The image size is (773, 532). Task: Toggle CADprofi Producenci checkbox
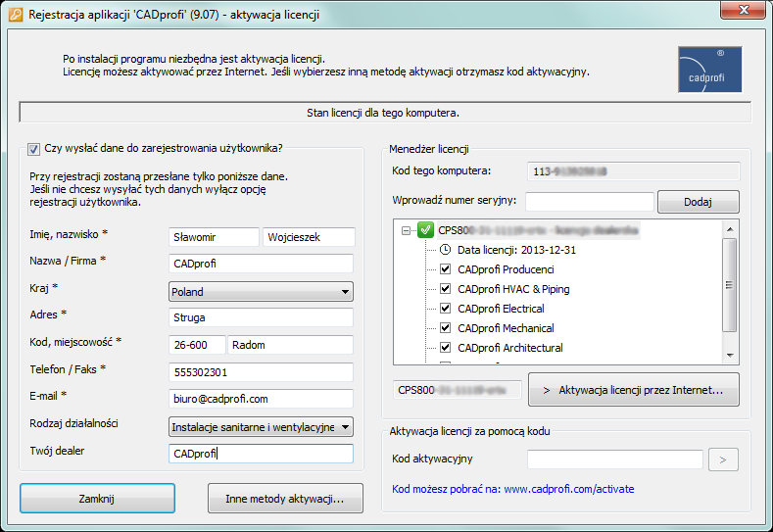tap(445, 269)
